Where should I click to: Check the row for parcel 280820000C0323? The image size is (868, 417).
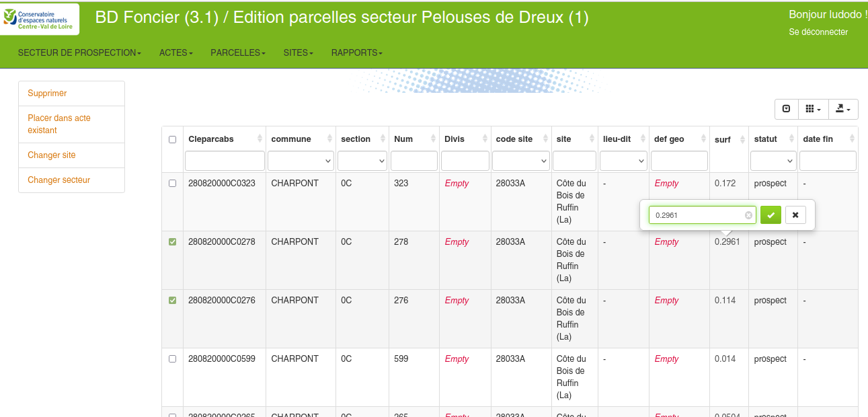click(172, 183)
